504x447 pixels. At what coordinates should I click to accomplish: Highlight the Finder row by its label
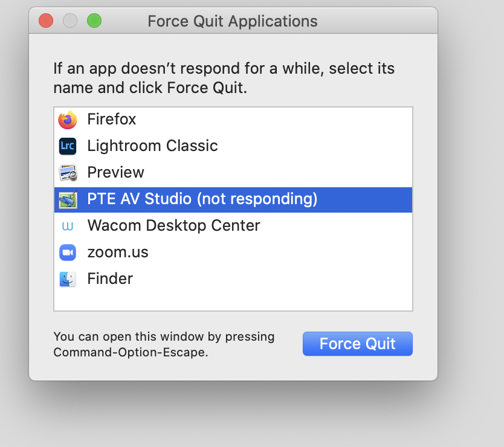pos(110,279)
